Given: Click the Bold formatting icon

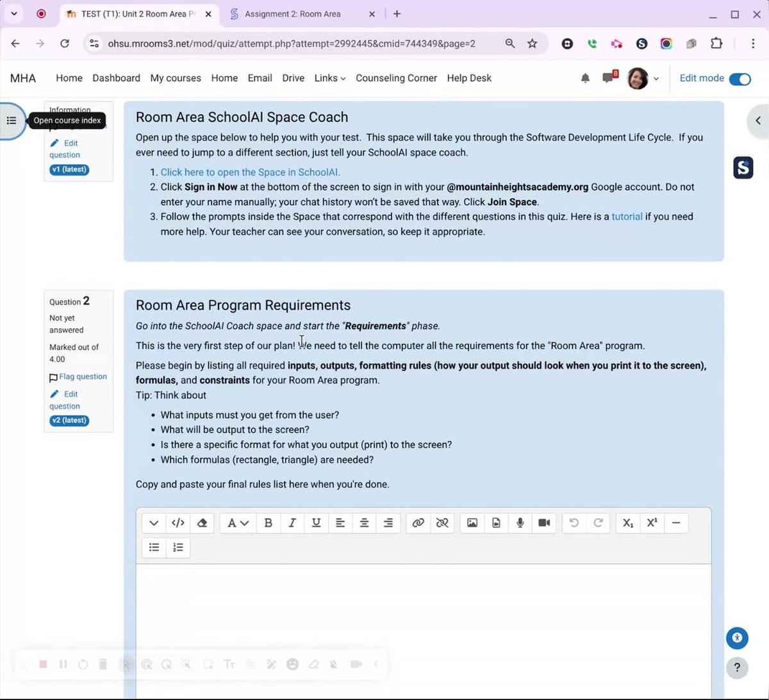Looking at the screenshot, I should click(269, 523).
